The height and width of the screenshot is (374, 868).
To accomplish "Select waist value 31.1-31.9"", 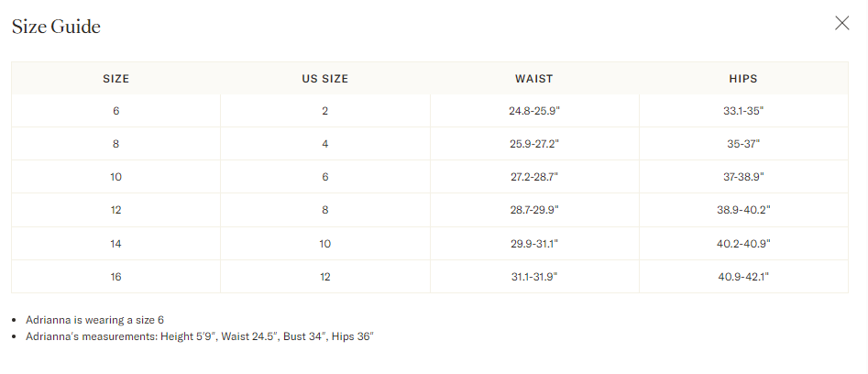I will point(534,277).
